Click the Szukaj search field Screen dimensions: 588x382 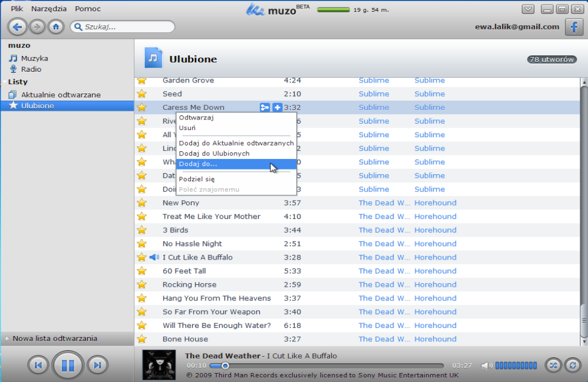(x=123, y=26)
